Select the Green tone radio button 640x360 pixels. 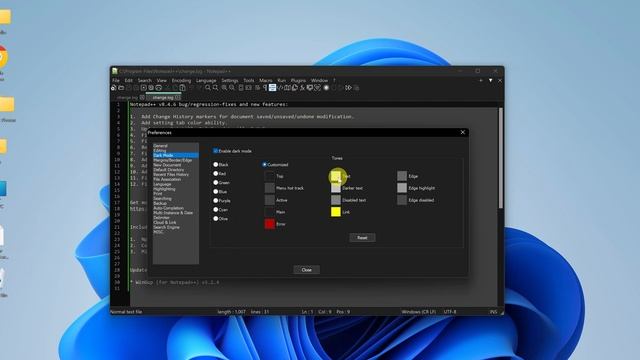click(216, 182)
